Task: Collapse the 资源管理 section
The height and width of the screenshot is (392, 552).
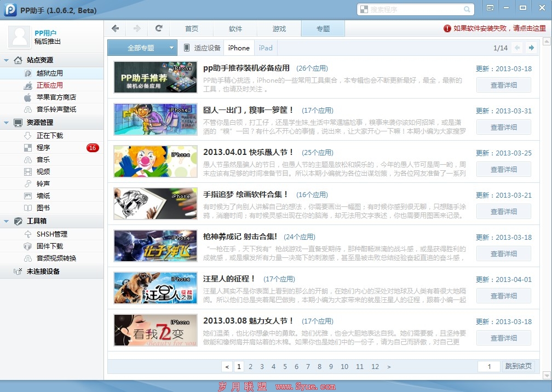Action: pos(6,123)
